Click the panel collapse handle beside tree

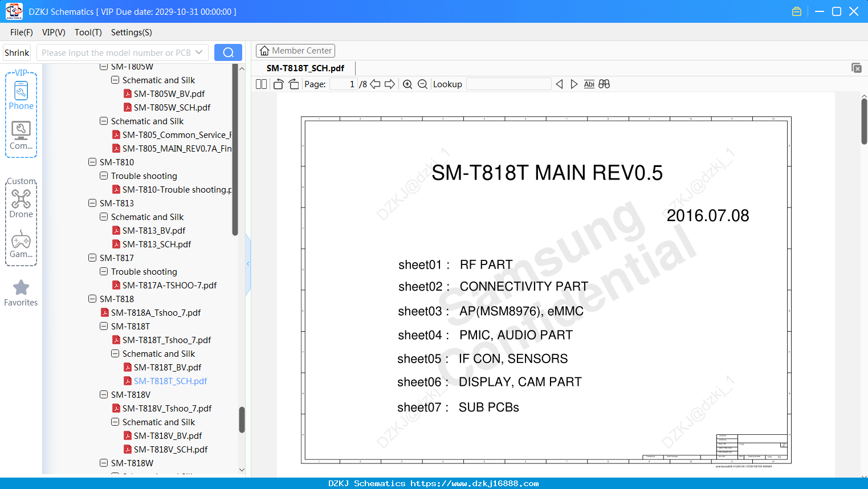(248, 264)
